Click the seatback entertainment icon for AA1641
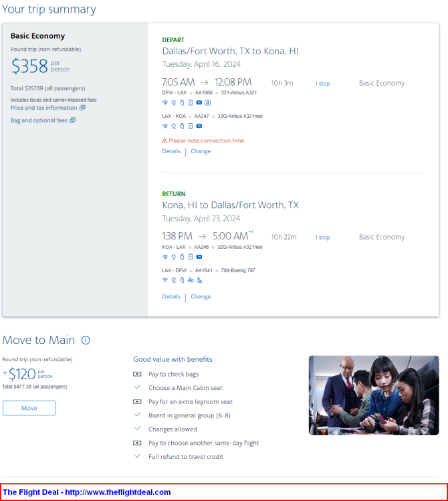Screen dimensions: 448x501 tap(191, 280)
